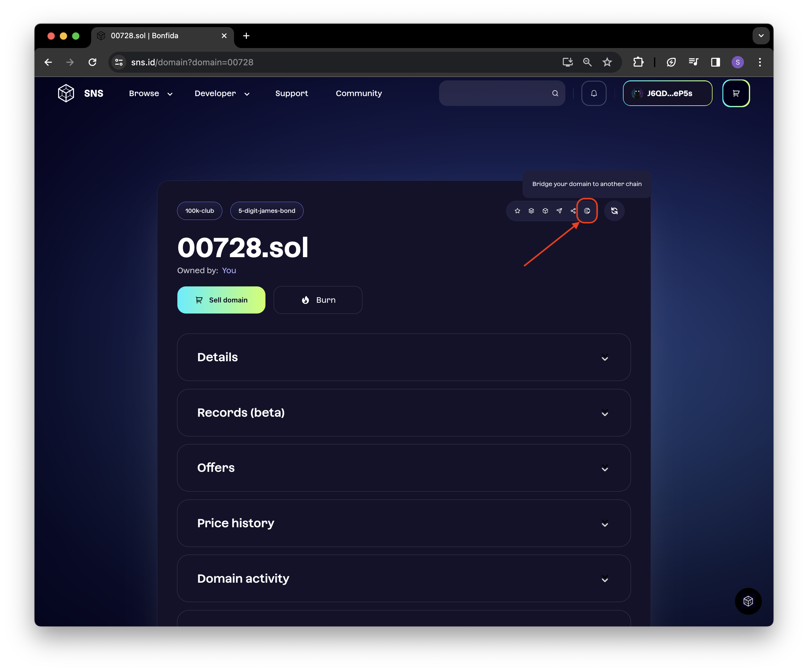Open the floating cube widget at bottom right
The width and height of the screenshot is (808, 672).
[x=748, y=601]
